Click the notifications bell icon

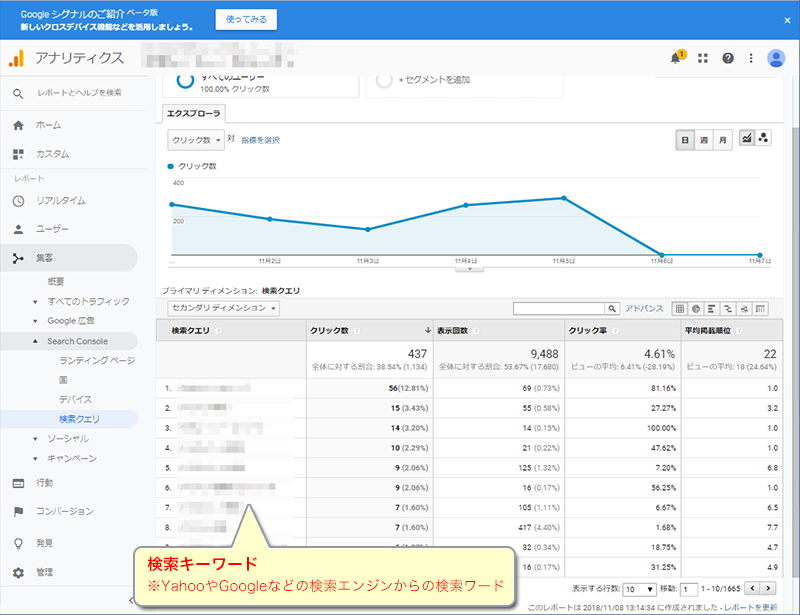click(x=677, y=58)
